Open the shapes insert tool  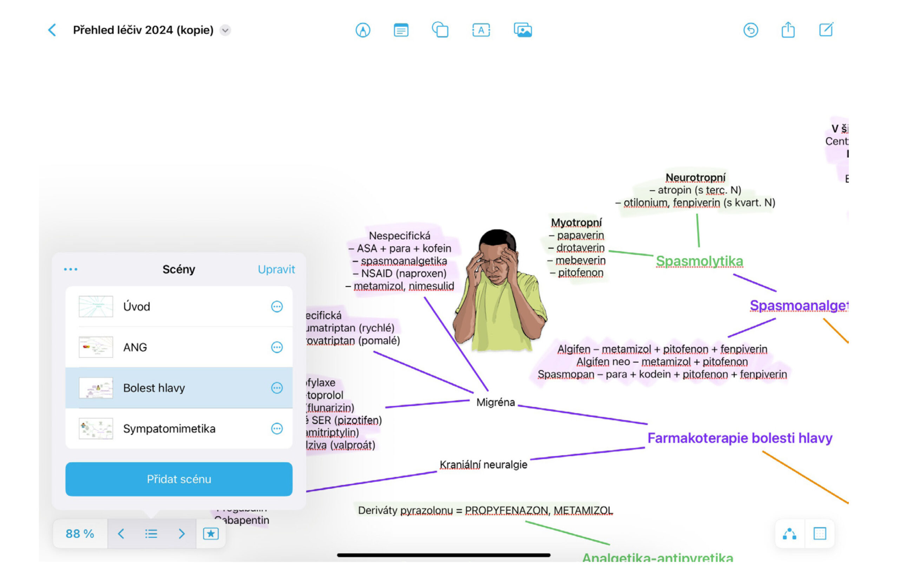point(440,30)
